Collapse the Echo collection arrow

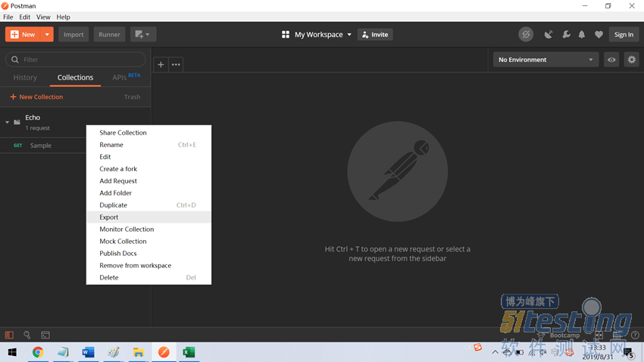[x=7, y=123]
